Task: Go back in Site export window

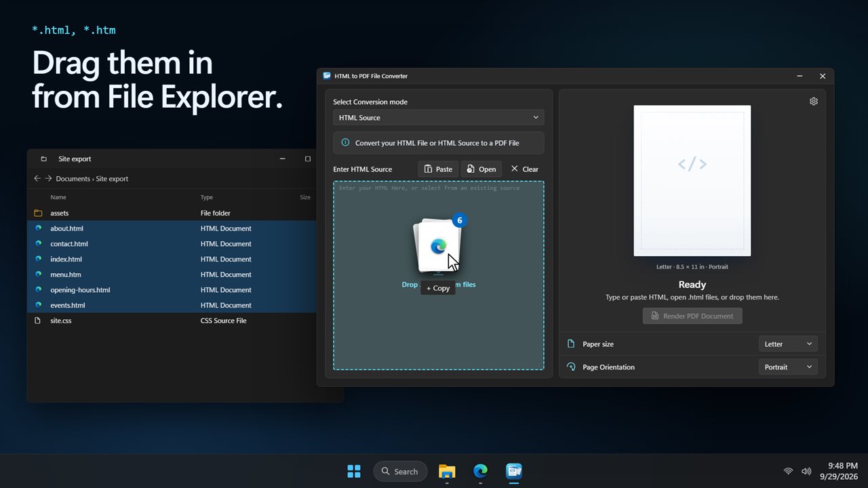Action: [37, 179]
